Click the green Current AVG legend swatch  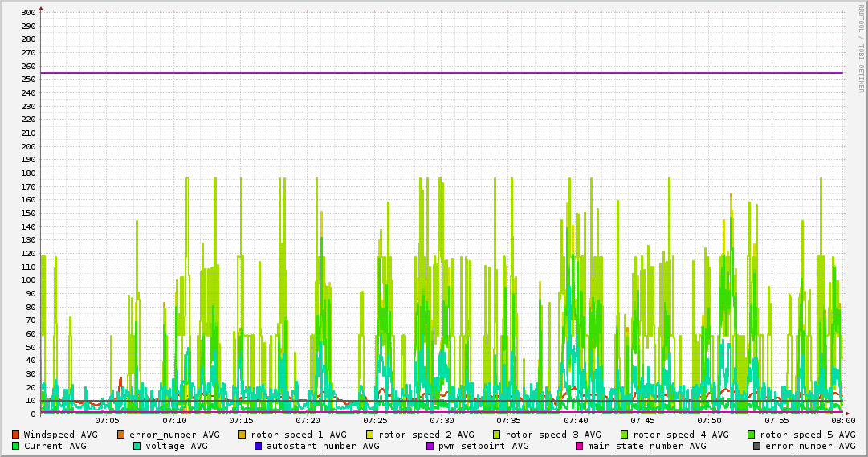click(x=16, y=446)
